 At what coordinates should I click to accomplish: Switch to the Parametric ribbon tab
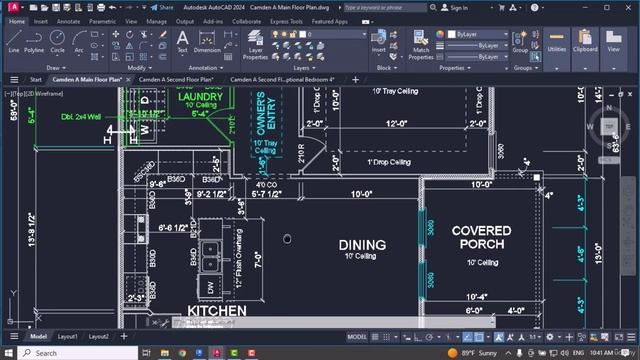pos(102,21)
